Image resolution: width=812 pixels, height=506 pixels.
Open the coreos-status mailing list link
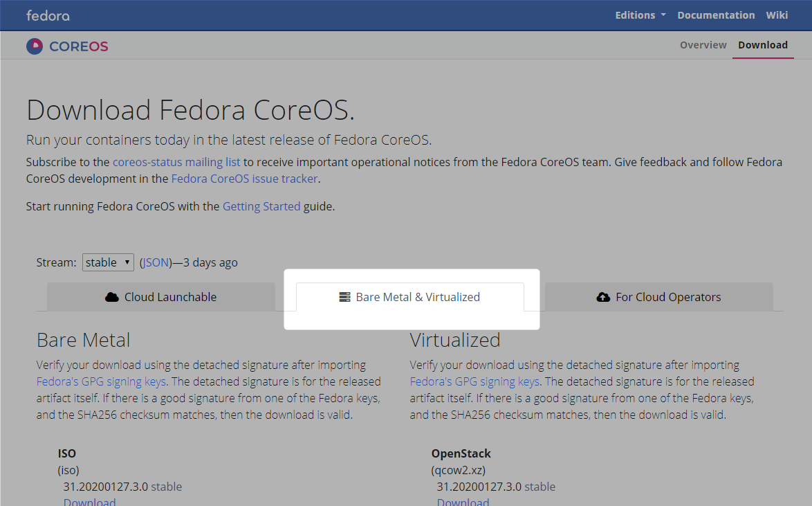click(x=176, y=162)
